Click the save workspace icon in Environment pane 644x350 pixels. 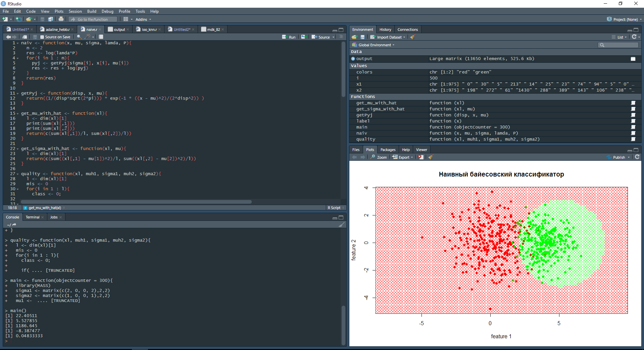click(362, 37)
